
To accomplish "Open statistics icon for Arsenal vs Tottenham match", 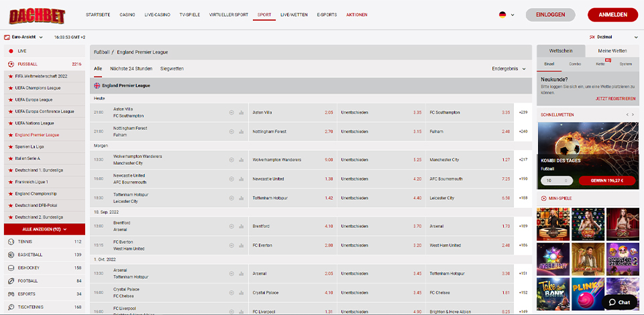I will pos(241,273).
